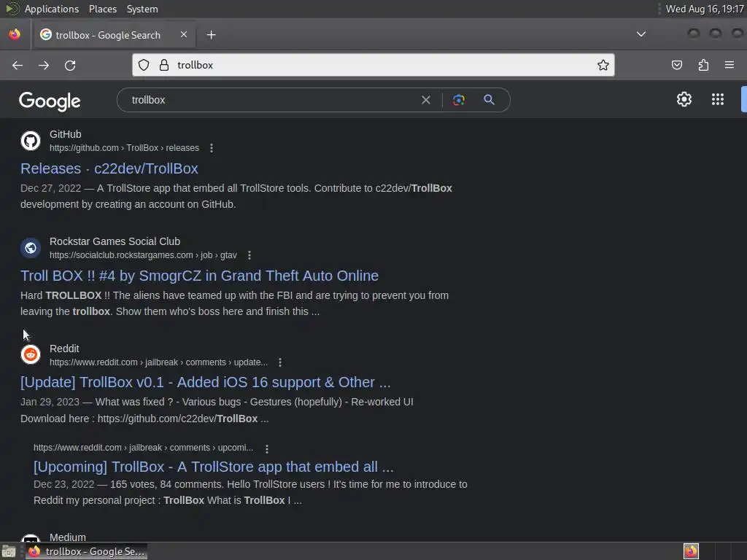Open a new browser tab
Image resolution: width=747 pixels, height=560 pixels.
pyautogui.click(x=211, y=35)
